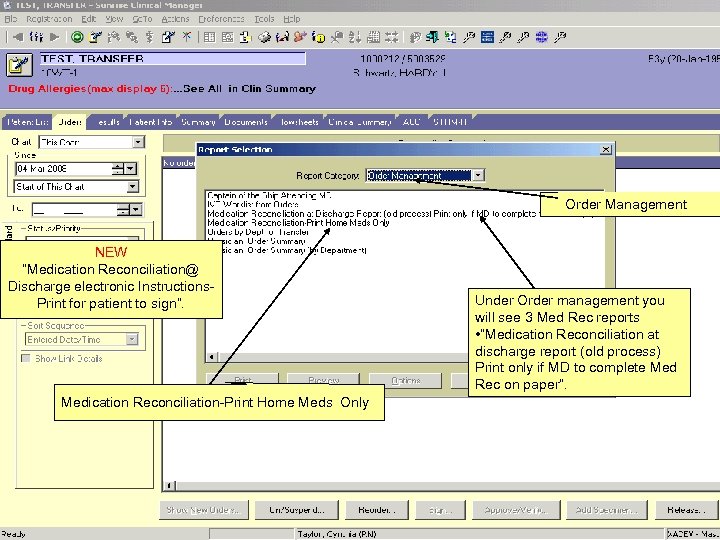Click the yellow document toolbar icon

(245, 37)
